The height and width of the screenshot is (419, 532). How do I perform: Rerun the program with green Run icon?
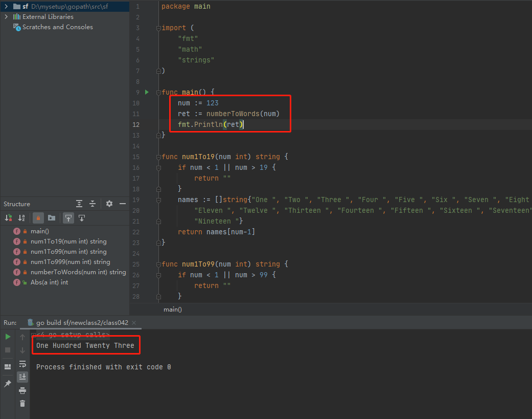pyautogui.click(x=8, y=337)
